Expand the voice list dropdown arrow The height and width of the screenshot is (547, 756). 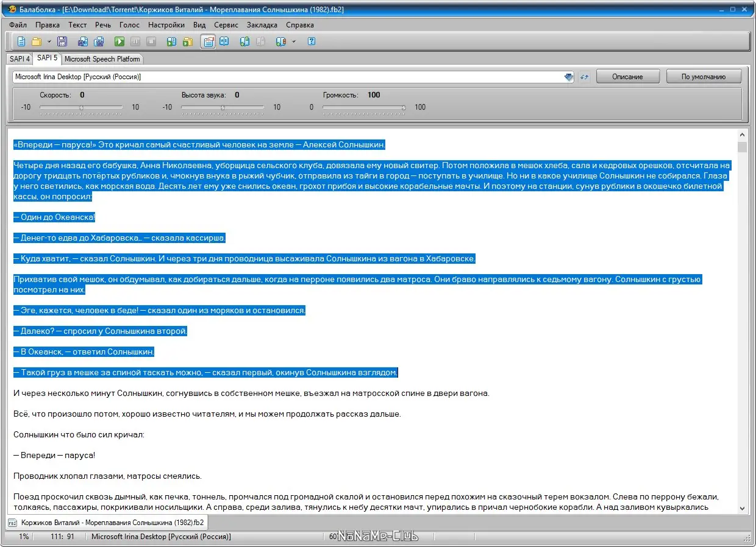coord(569,77)
